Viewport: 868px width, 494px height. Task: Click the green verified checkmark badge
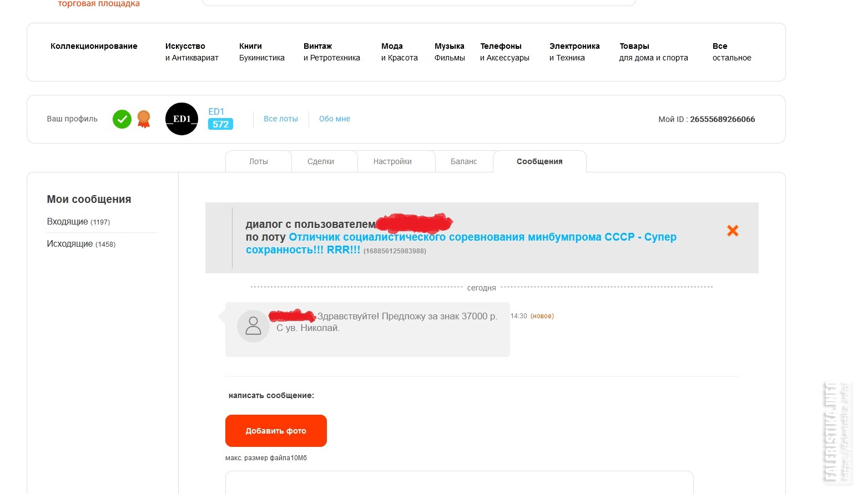(122, 119)
